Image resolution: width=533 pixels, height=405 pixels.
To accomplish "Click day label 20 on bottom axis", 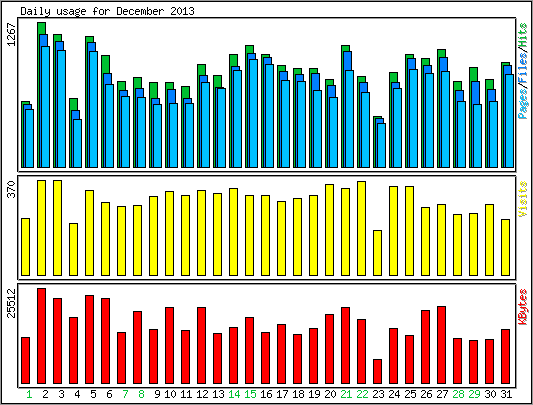I will [x=330, y=394].
